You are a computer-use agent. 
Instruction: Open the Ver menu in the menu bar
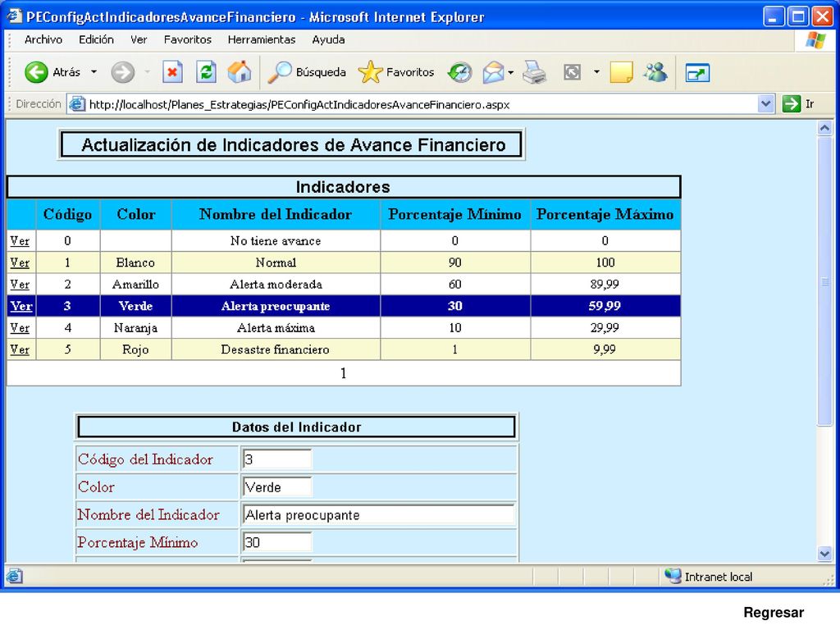139,39
